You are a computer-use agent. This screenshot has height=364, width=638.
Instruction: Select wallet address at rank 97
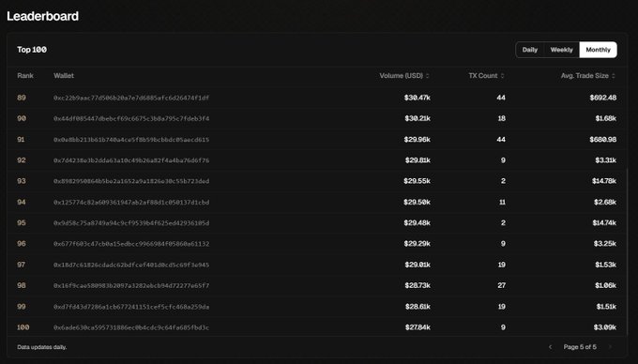pyautogui.click(x=131, y=265)
